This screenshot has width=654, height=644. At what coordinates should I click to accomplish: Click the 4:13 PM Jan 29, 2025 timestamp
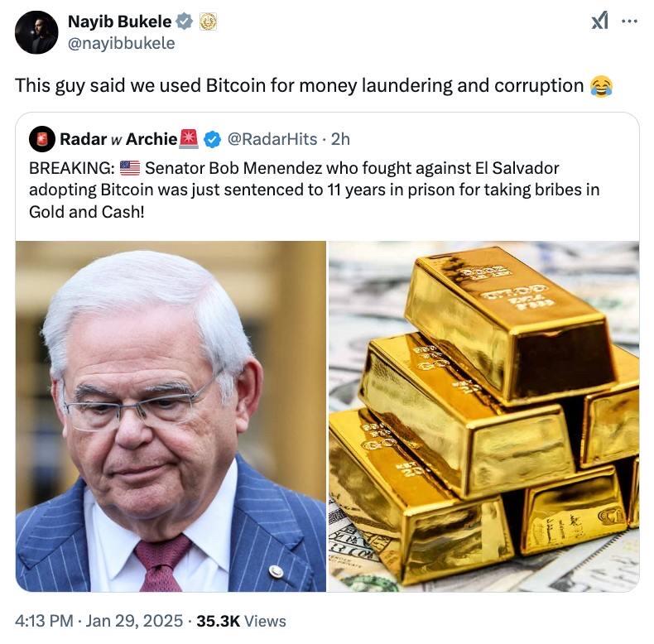(x=99, y=621)
